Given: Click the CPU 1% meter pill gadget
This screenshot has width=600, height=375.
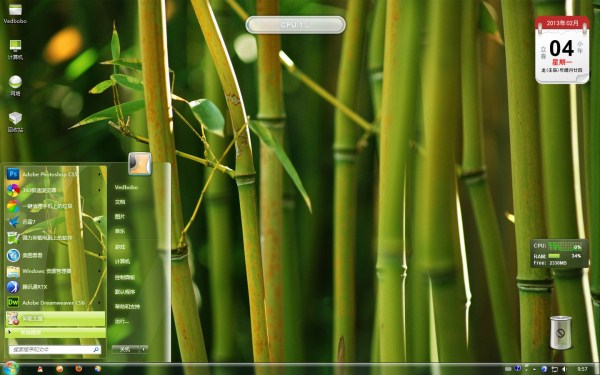Looking at the screenshot, I should tap(295, 25).
